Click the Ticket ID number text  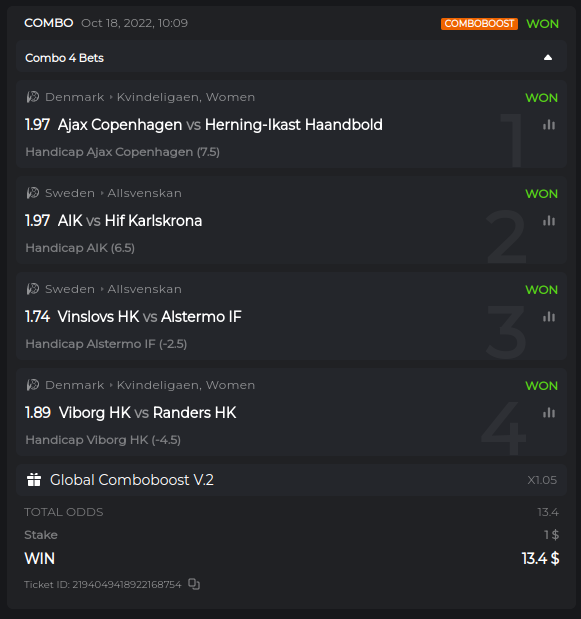click(127, 584)
